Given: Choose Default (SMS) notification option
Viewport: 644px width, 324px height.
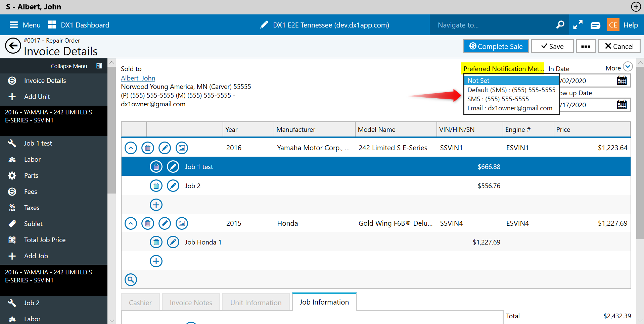Looking at the screenshot, I should 511,90.
